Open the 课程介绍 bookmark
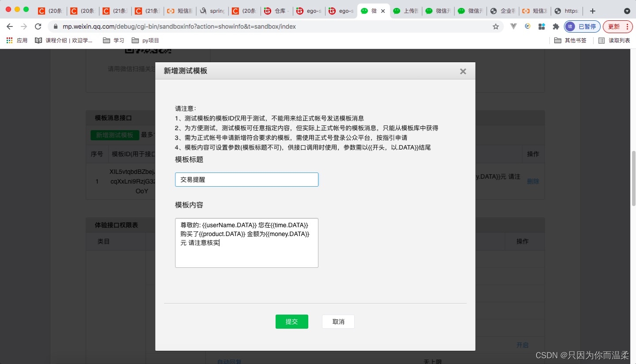This screenshot has height=364, width=636. [x=64, y=40]
